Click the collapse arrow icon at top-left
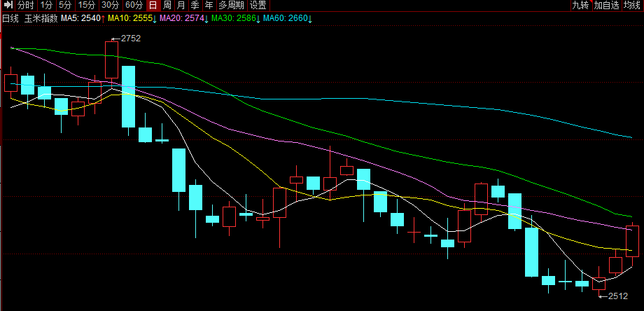The height and width of the screenshot is (311, 644). 8,6
